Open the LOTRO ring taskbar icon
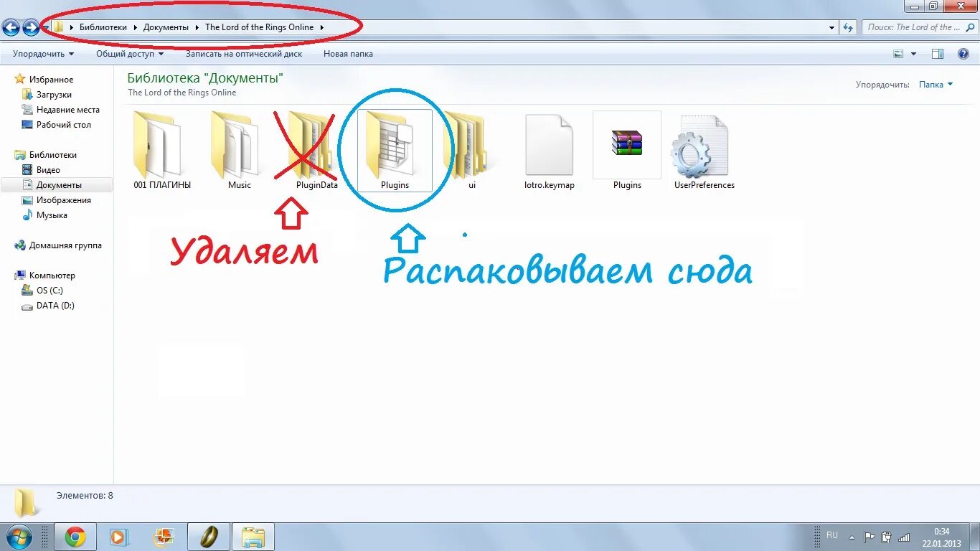Screen dimensions: 980x551 208,537
